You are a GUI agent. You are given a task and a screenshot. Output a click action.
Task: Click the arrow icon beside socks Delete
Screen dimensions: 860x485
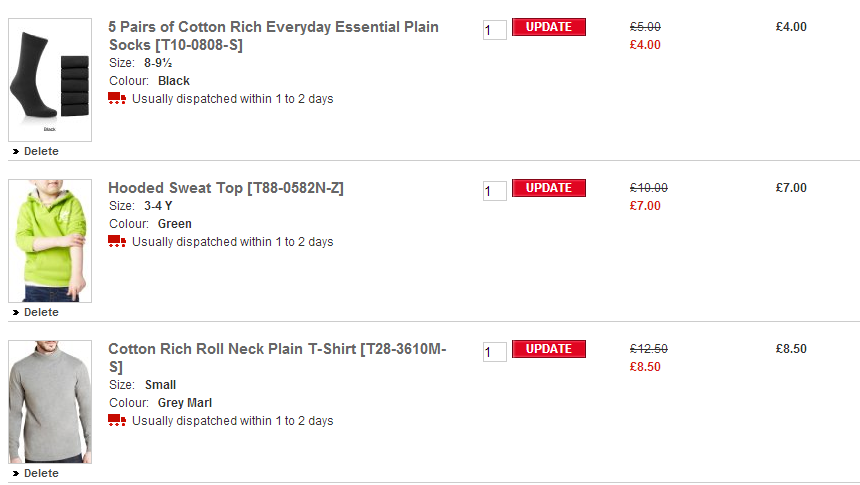pos(16,152)
